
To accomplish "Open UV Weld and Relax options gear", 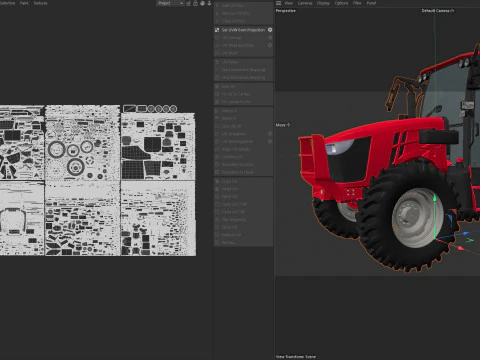I will click(x=270, y=45).
